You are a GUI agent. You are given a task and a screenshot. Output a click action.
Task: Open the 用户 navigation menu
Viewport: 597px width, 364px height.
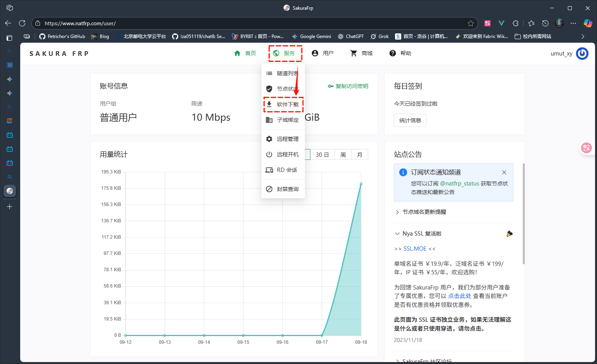tap(323, 53)
